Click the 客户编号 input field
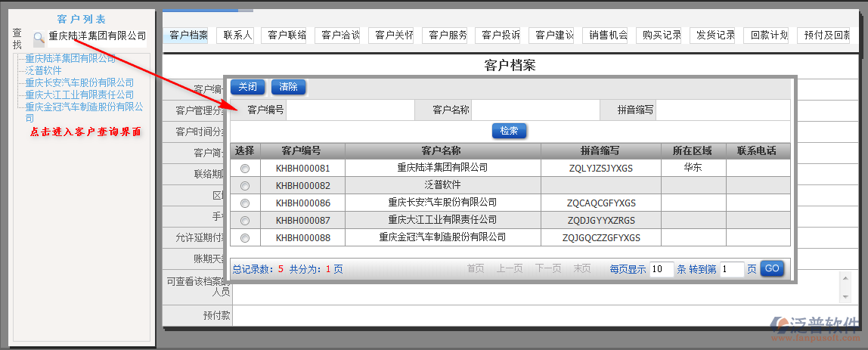Screen dimensions: 868x350 350,110
